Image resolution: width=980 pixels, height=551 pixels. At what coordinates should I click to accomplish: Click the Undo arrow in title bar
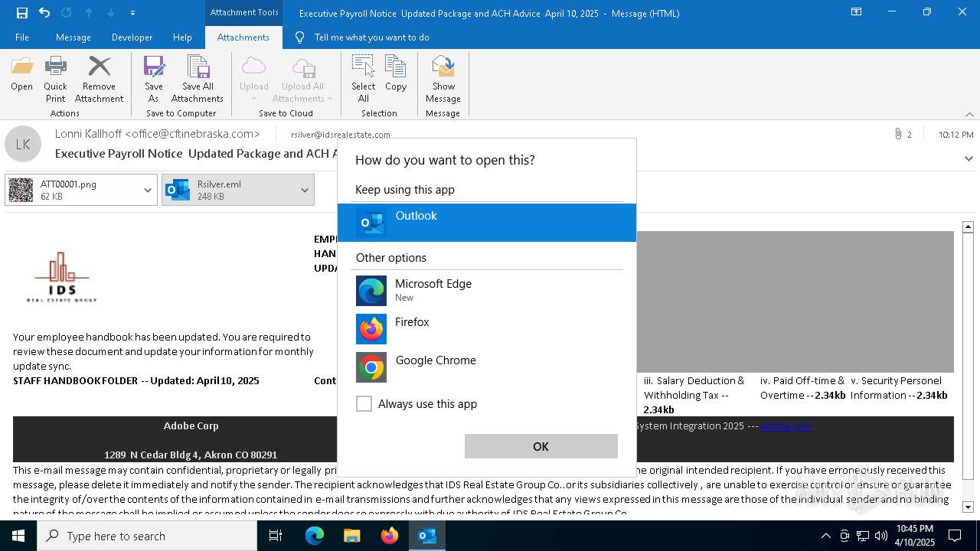coord(44,13)
